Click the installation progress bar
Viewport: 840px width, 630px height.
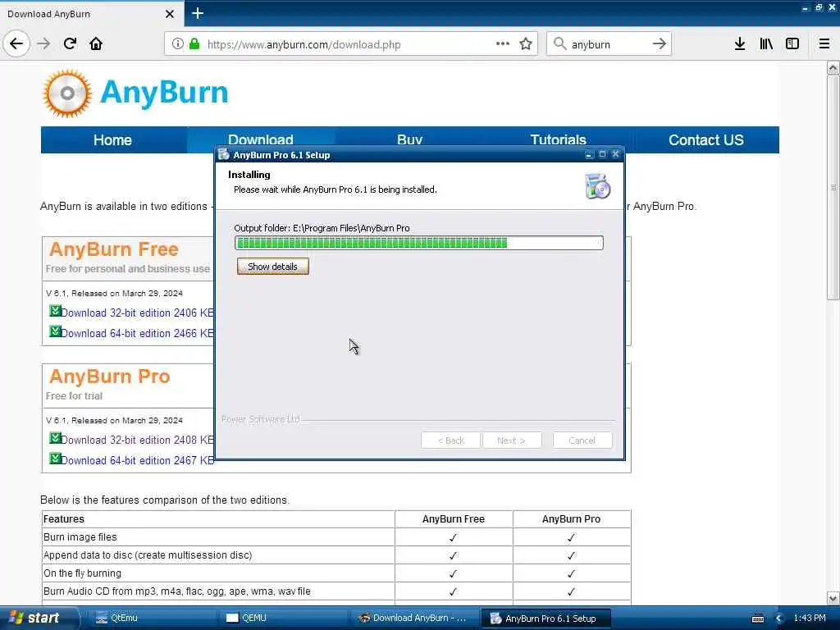pos(419,243)
